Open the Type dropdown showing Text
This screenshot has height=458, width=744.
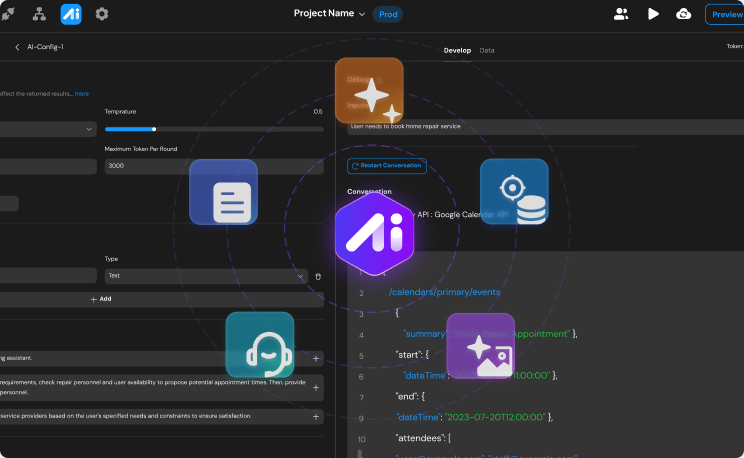(205, 276)
